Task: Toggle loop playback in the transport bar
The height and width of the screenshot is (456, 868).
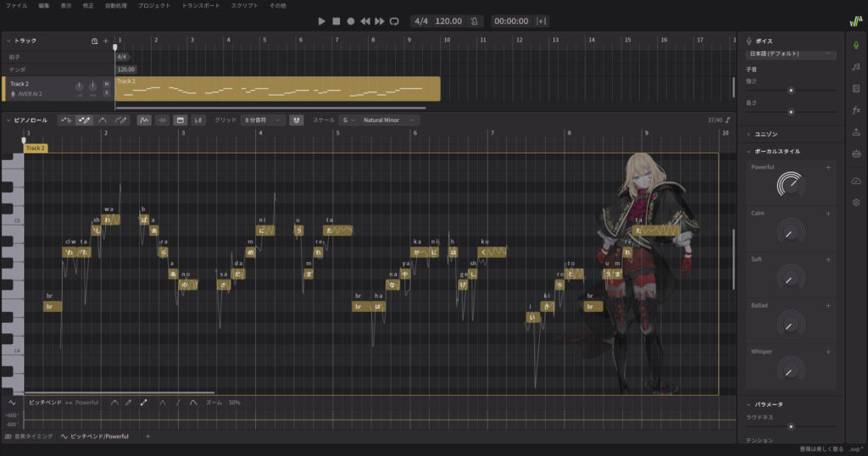Action: pyautogui.click(x=393, y=20)
